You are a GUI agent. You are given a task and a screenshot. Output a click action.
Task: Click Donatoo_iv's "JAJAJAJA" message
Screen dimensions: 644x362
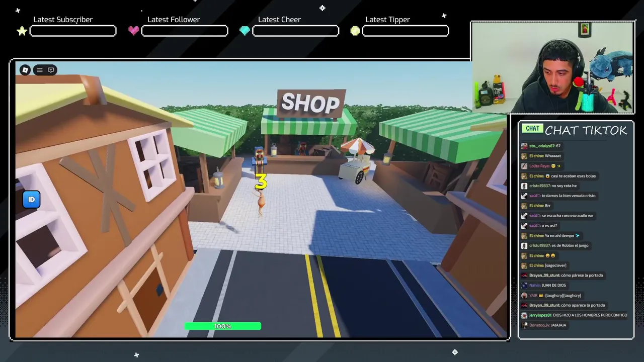[558, 325]
